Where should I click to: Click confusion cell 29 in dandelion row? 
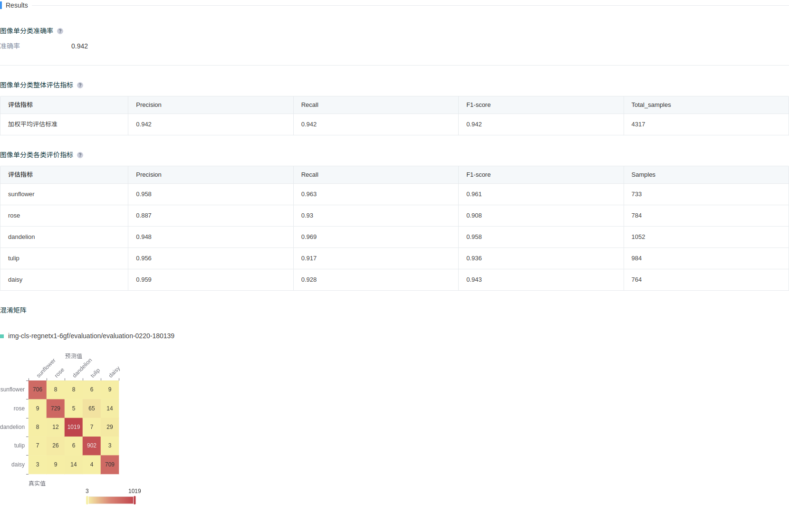(110, 427)
